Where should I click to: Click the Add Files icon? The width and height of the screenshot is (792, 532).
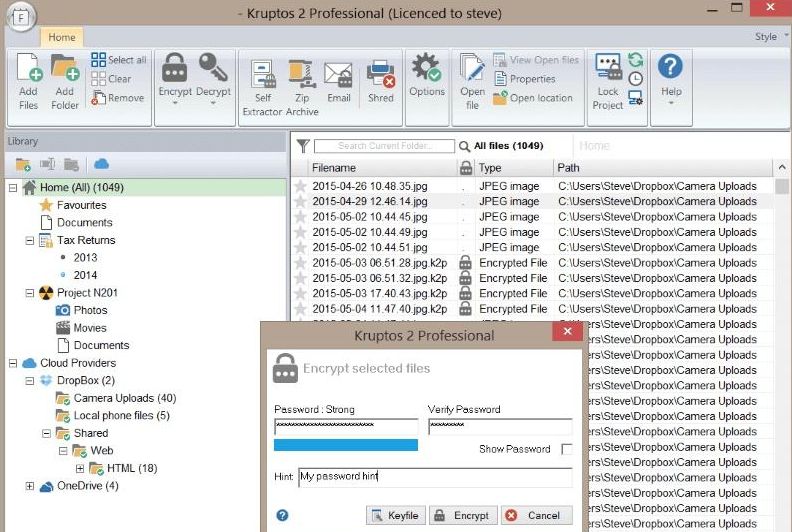29,68
